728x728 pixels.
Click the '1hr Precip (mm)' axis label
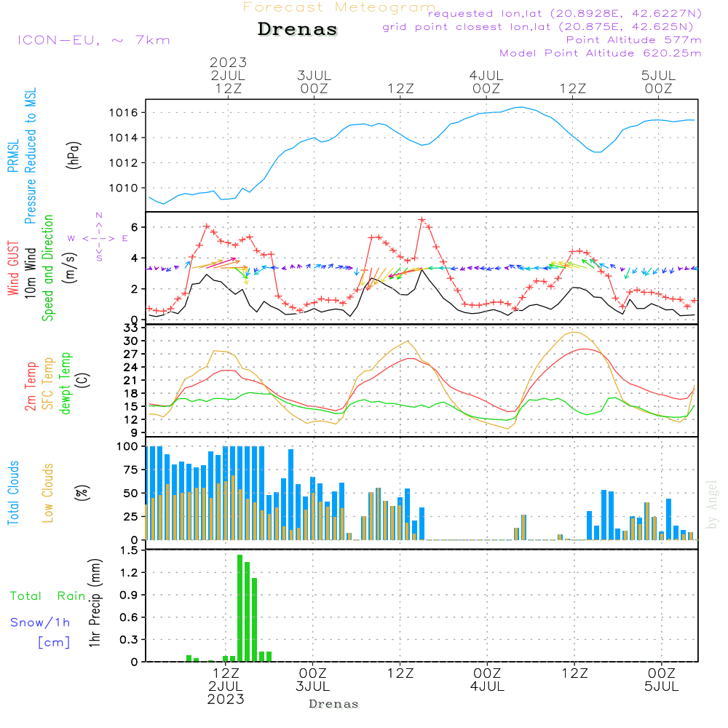coord(95,603)
